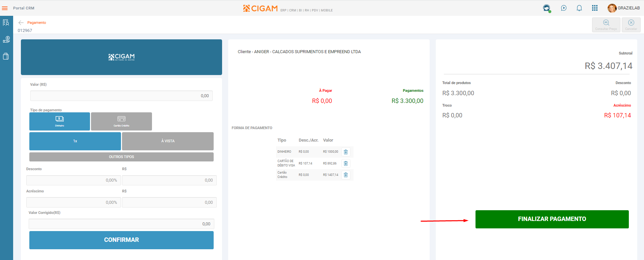This screenshot has width=644, height=260.
Task: Open the sidebar shopping bag icon
Action: (x=6, y=56)
